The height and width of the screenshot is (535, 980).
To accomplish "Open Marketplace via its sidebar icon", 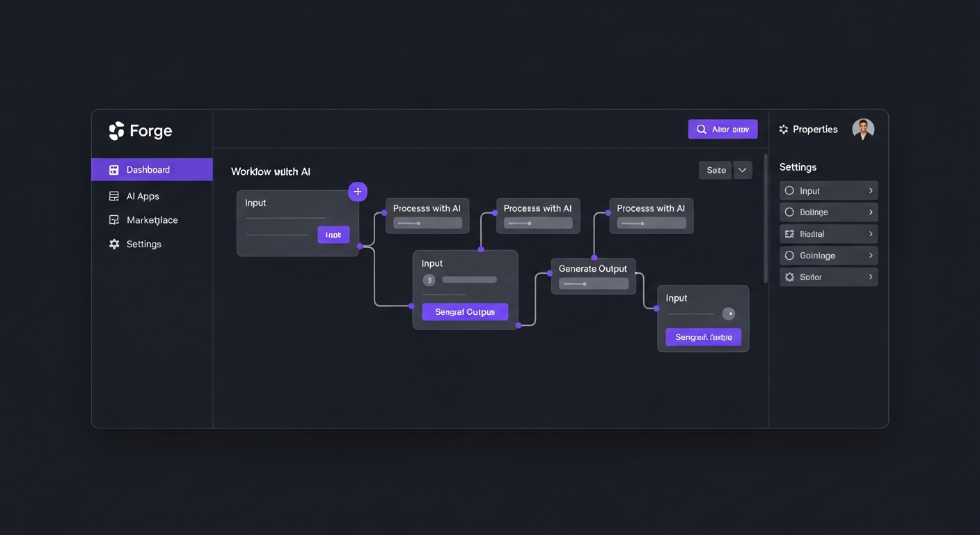I will tap(113, 219).
